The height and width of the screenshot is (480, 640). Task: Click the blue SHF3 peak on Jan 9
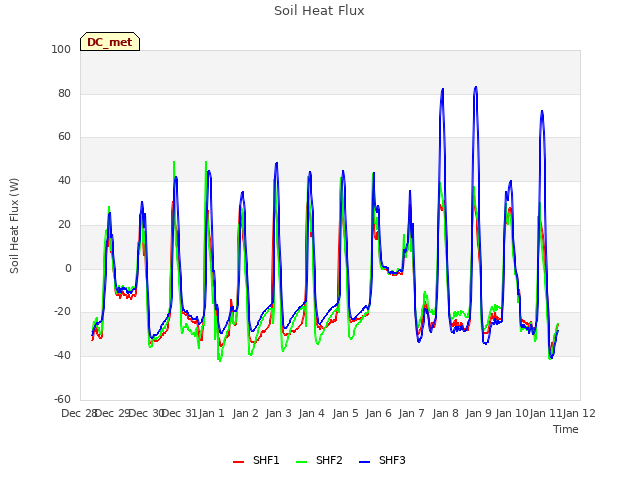click(476, 87)
